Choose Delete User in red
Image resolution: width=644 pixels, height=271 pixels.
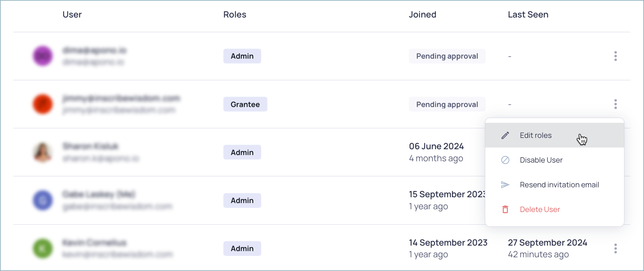pos(540,210)
